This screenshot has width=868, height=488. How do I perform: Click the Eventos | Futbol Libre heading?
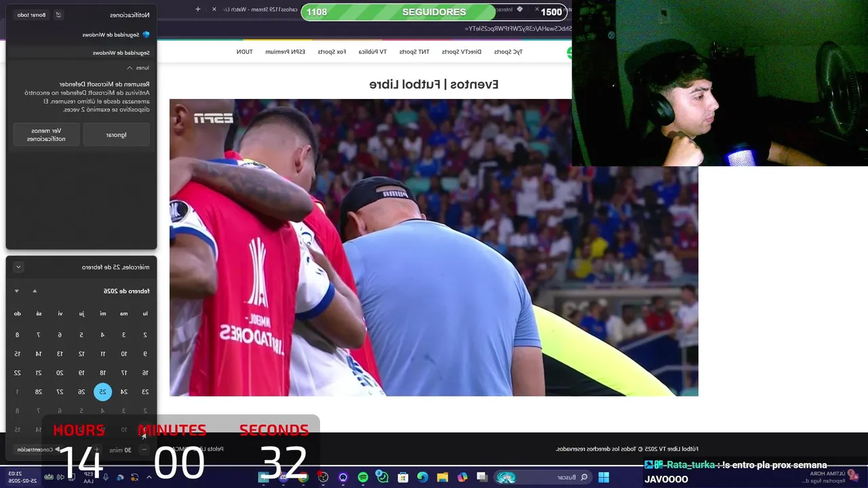point(434,84)
